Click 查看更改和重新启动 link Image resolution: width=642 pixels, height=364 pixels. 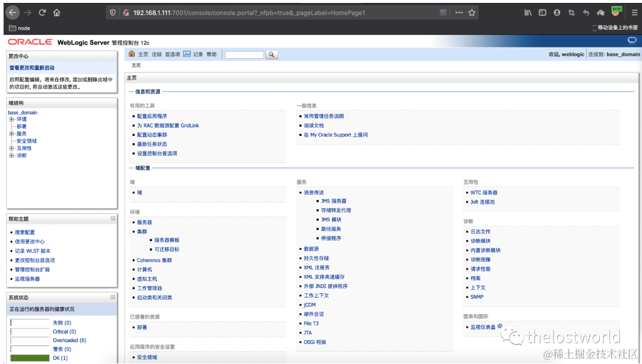point(32,68)
